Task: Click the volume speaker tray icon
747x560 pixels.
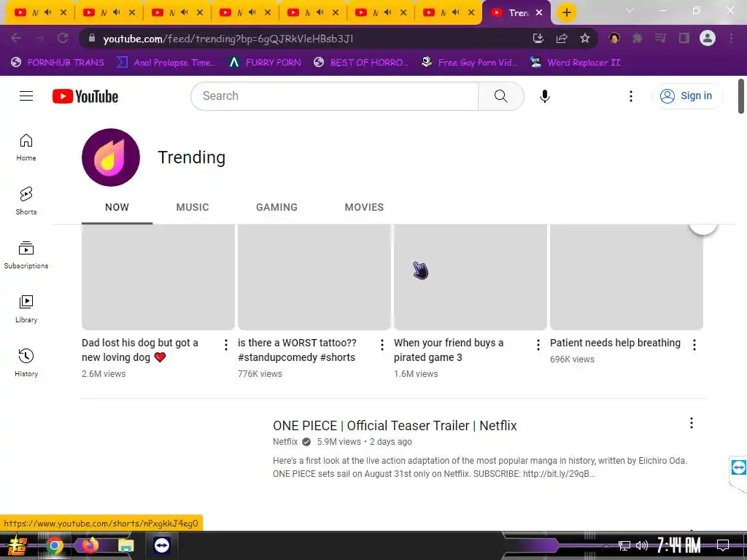Action: 642,545
